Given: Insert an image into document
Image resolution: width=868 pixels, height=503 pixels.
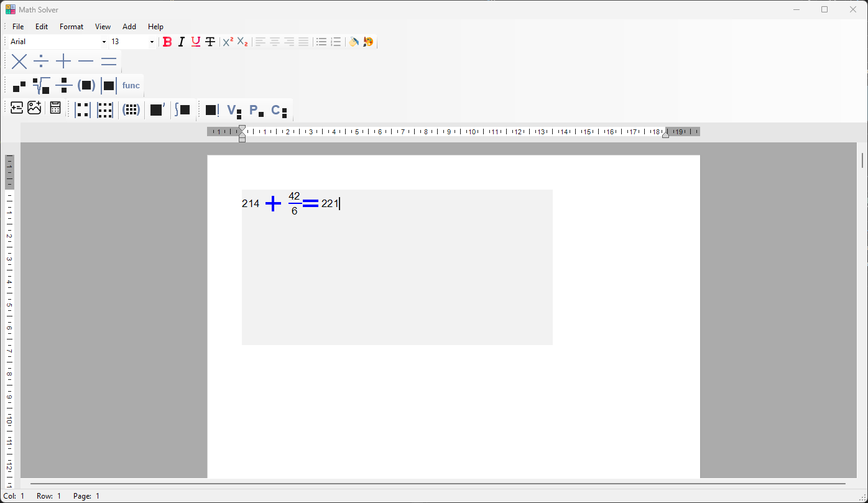Looking at the screenshot, I should [x=34, y=108].
